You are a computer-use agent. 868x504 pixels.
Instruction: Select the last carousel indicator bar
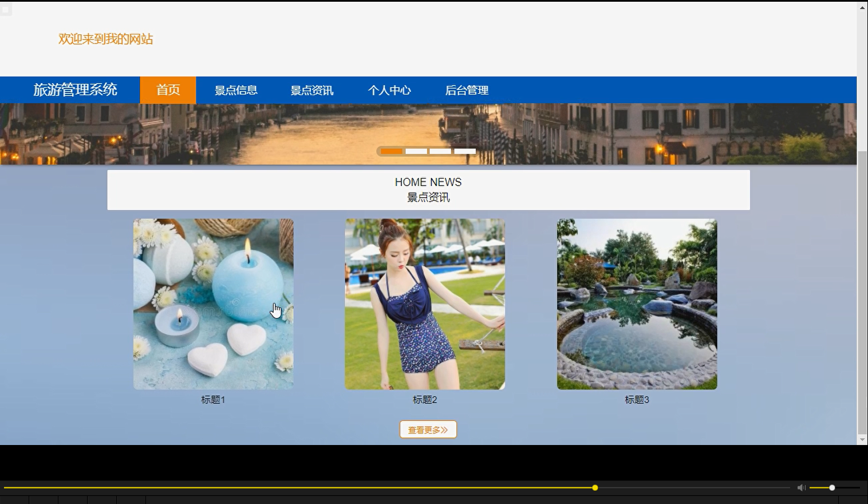[464, 151]
